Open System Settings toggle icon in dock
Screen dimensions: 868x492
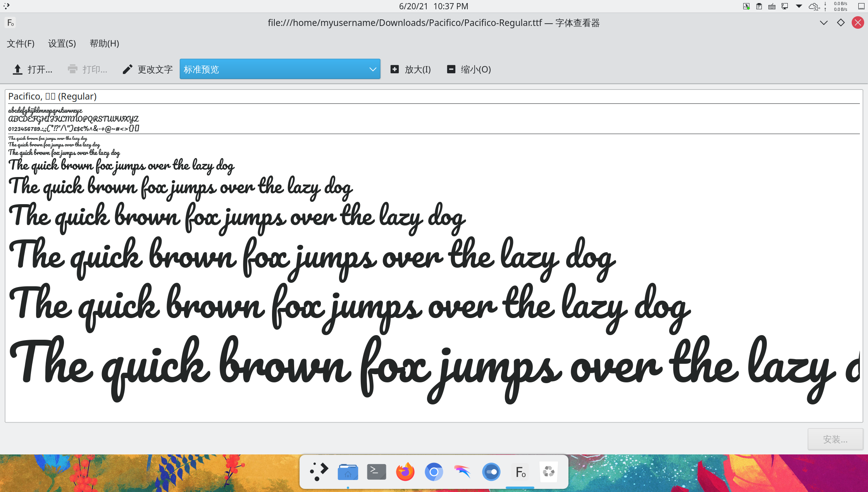[x=491, y=472]
